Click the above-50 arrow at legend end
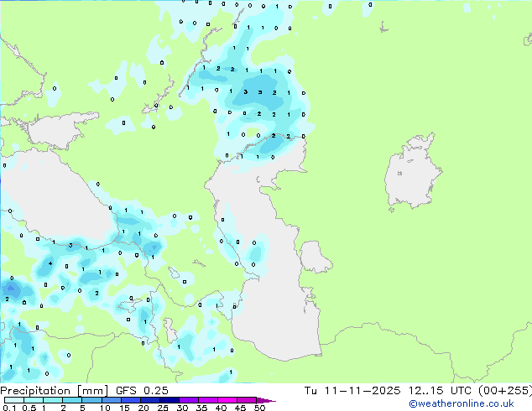The width and height of the screenshot is (532, 411). 266,400
